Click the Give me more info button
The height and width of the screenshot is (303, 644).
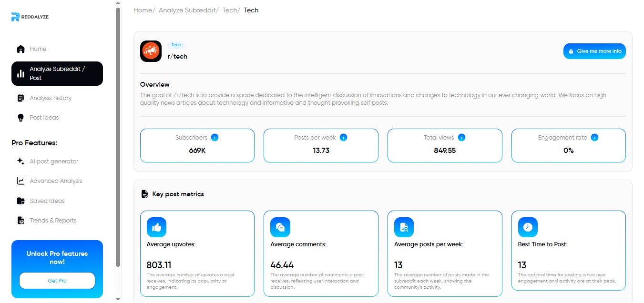click(x=594, y=51)
